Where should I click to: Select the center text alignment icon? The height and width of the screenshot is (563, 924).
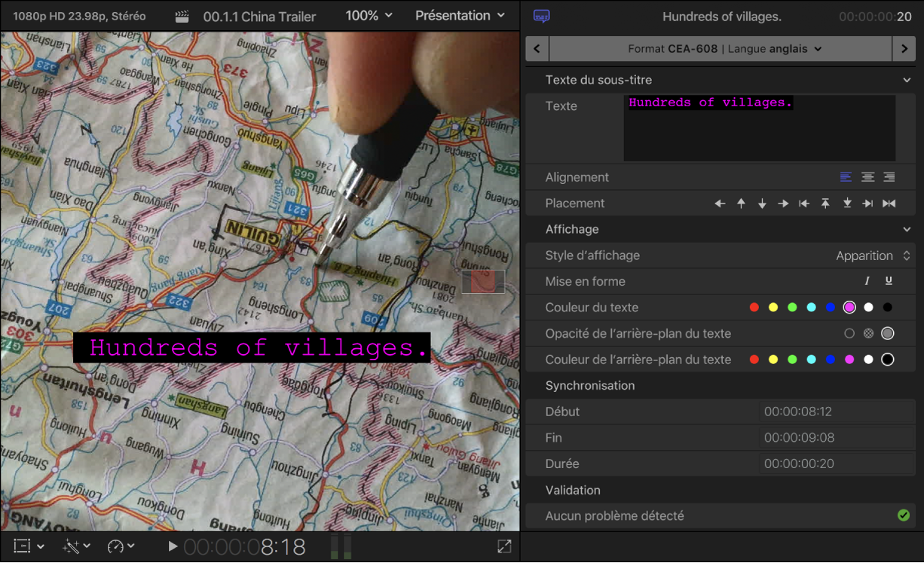pos(867,177)
